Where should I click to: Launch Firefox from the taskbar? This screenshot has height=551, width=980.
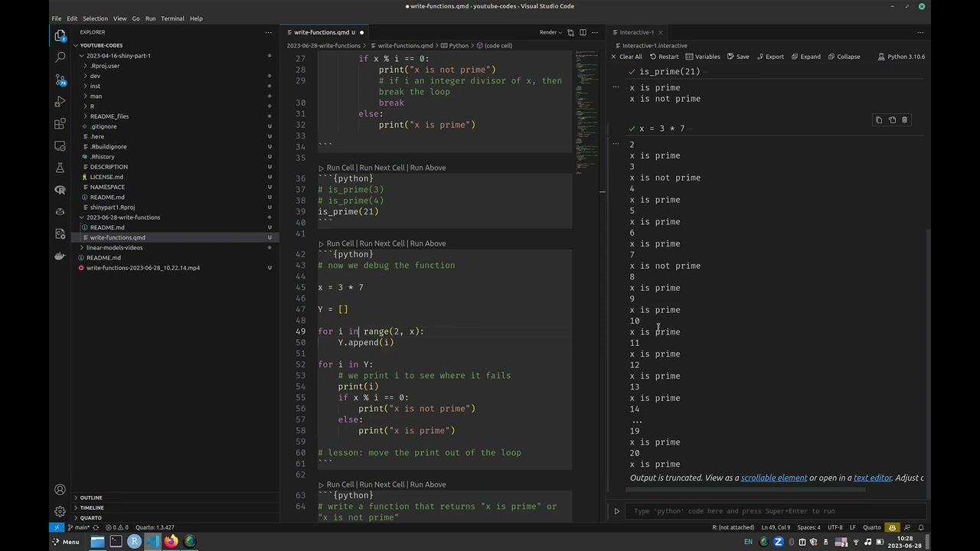pos(171,542)
